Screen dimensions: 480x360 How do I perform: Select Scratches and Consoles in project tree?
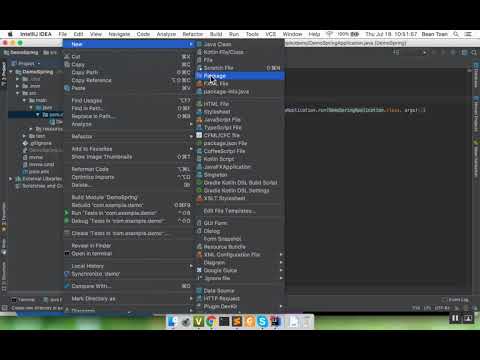click(x=42, y=186)
